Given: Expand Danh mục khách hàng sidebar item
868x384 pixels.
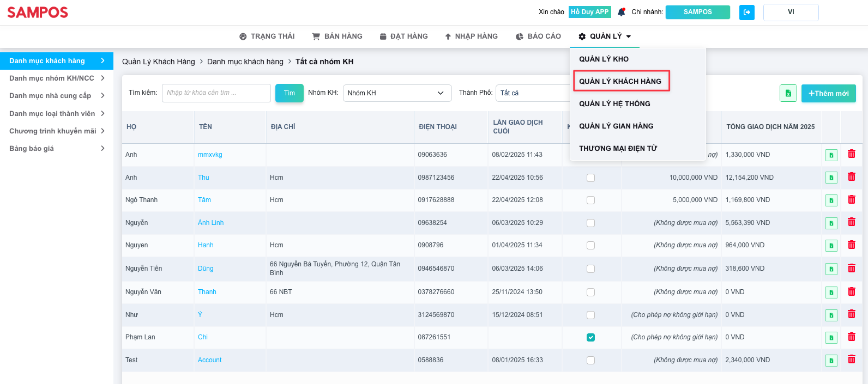Looking at the screenshot, I should pyautogui.click(x=57, y=61).
